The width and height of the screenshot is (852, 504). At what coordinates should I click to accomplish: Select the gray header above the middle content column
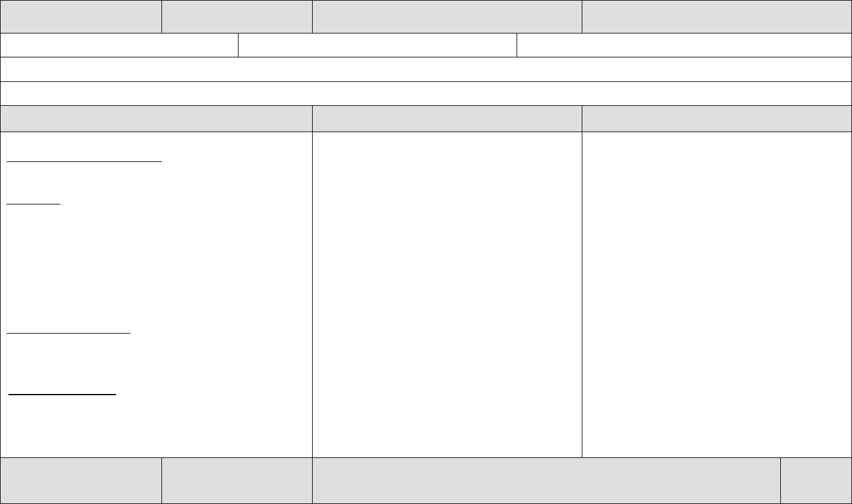pyautogui.click(x=447, y=119)
